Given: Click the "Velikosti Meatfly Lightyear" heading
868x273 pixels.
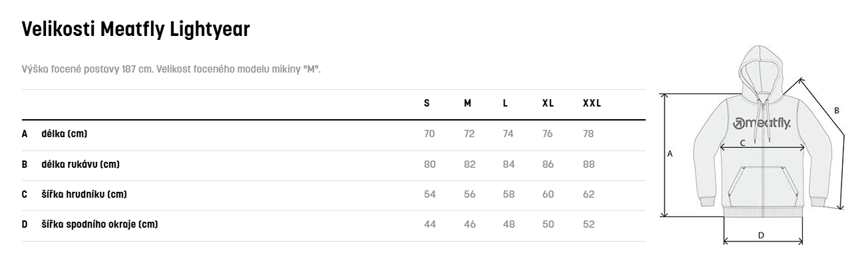Looking at the screenshot, I should tap(136, 29).
